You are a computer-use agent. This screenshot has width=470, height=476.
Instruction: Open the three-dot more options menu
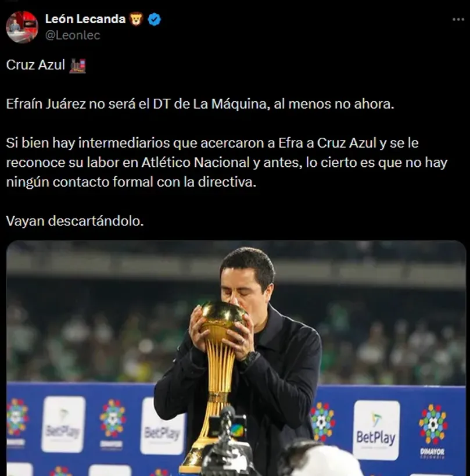(458, 19)
